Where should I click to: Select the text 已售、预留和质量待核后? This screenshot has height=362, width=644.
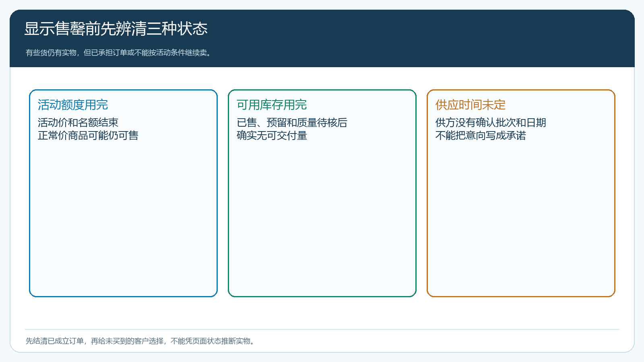[292, 123]
